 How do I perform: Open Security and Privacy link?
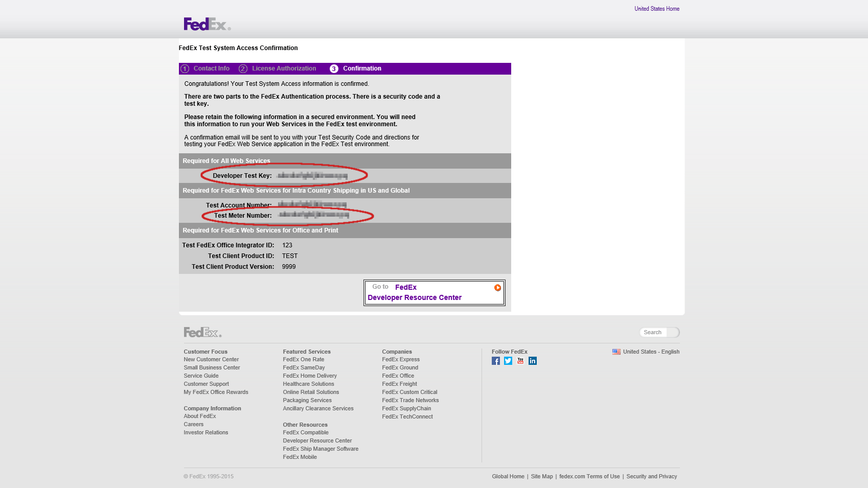tap(652, 476)
